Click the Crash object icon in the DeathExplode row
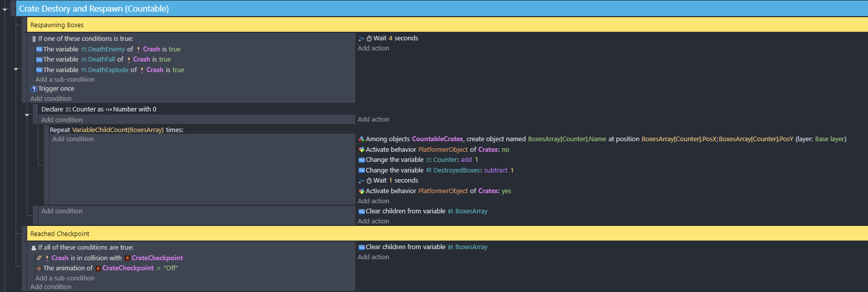The width and height of the screenshot is (868, 292). pos(142,70)
